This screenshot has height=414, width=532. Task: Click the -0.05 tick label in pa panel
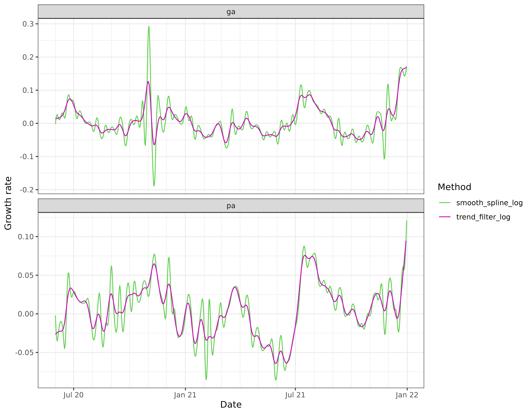pyautogui.click(x=25, y=352)
